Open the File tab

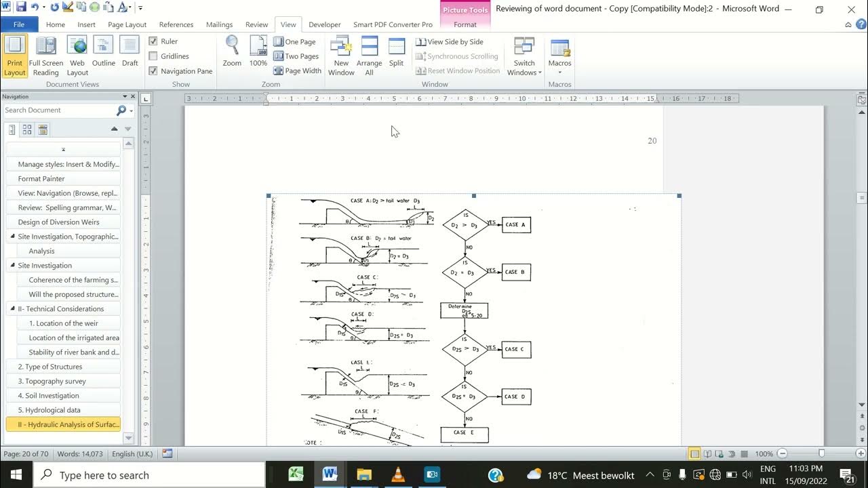point(19,24)
